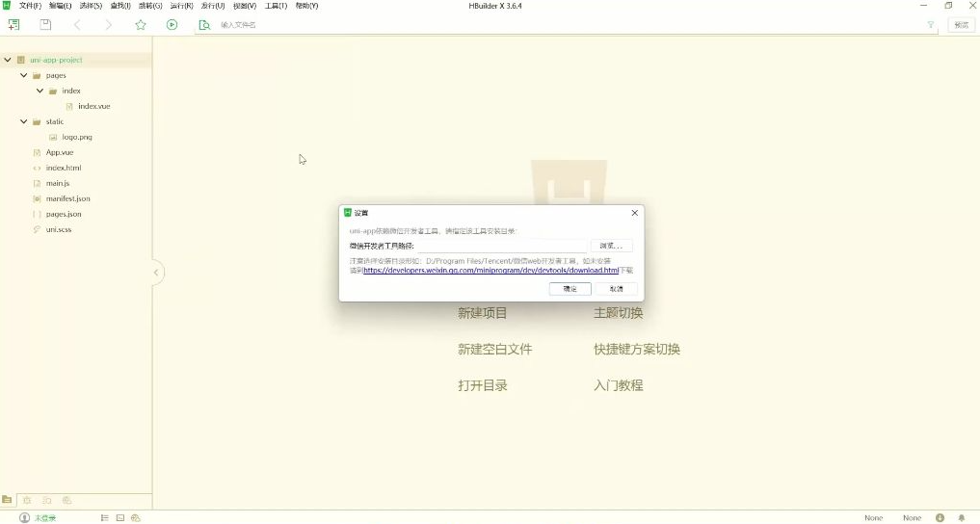Collapse the uni-app-project root node arrow
Screen dimensions: 980x524
(x=8, y=60)
